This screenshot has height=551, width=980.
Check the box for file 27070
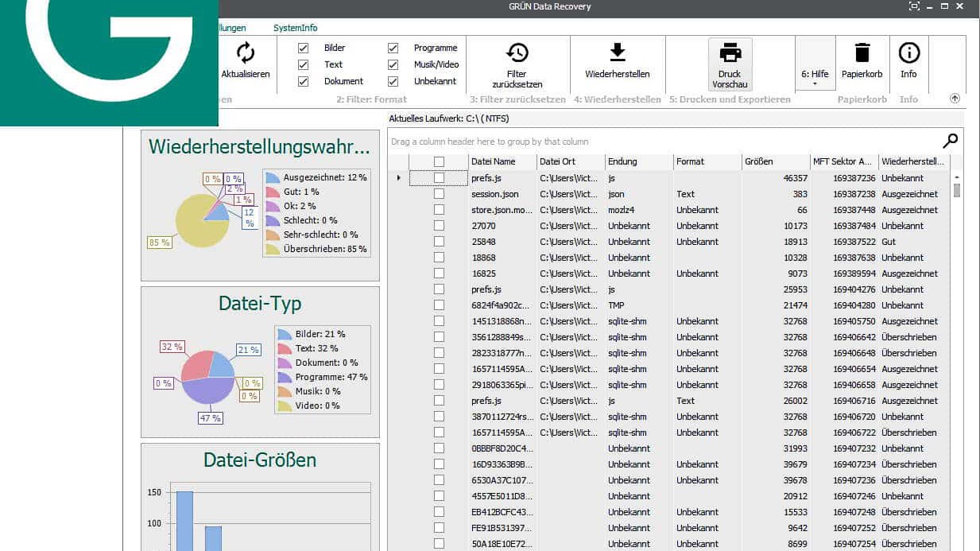click(439, 226)
